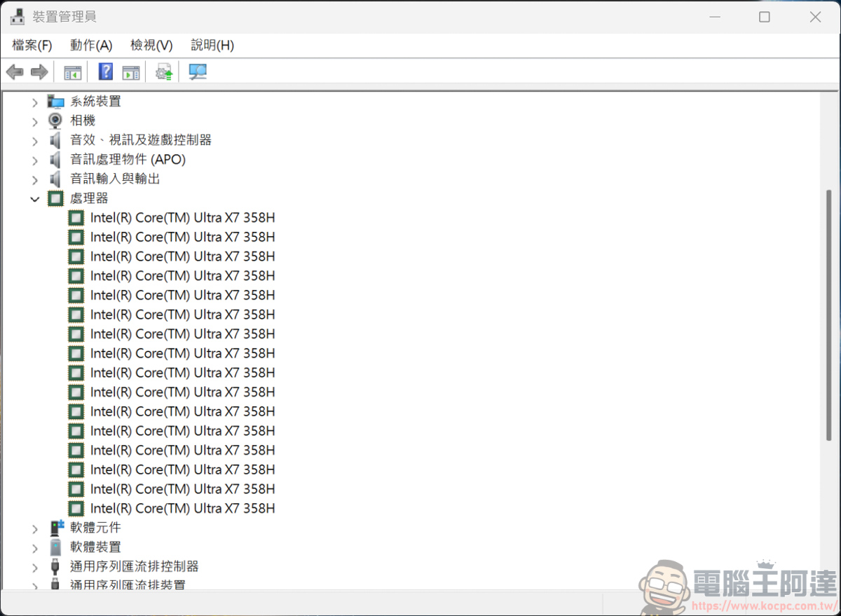Click the 相機 category icon
The image size is (841, 616).
pyautogui.click(x=55, y=120)
